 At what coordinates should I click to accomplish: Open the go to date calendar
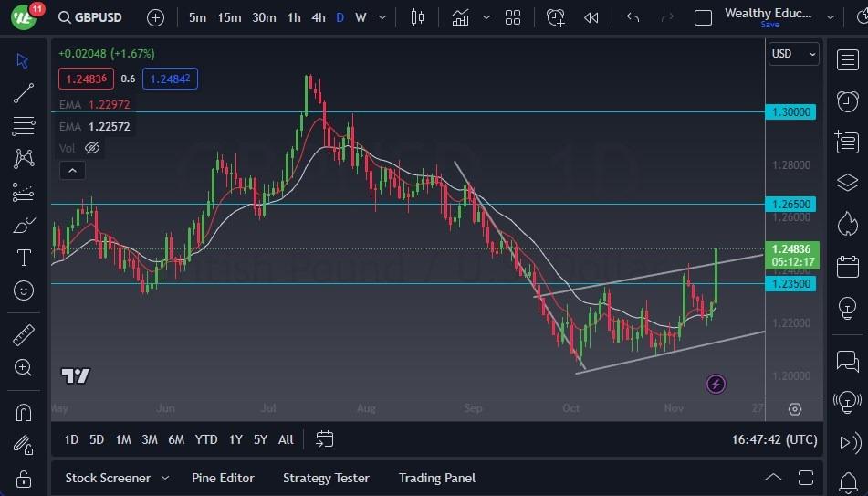[324, 439]
